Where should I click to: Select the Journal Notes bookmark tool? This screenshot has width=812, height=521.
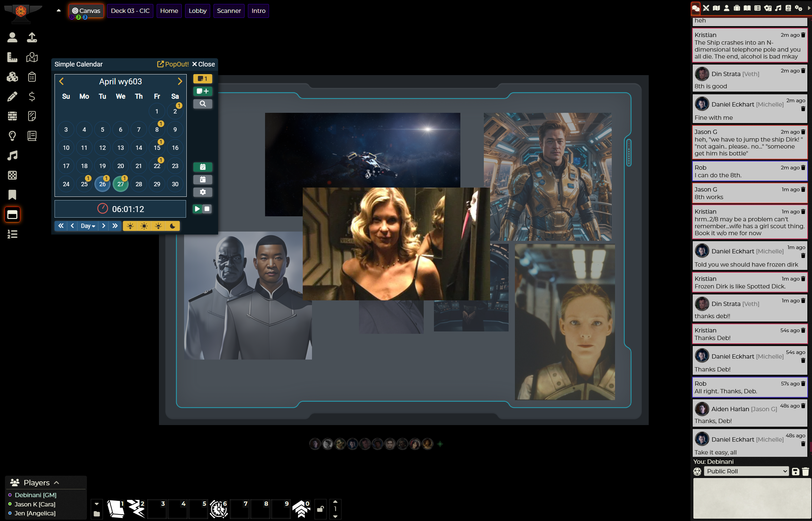(13, 195)
